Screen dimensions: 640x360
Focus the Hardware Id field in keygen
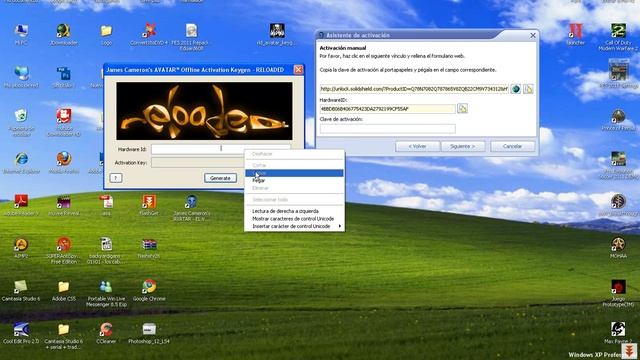(x=220, y=149)
